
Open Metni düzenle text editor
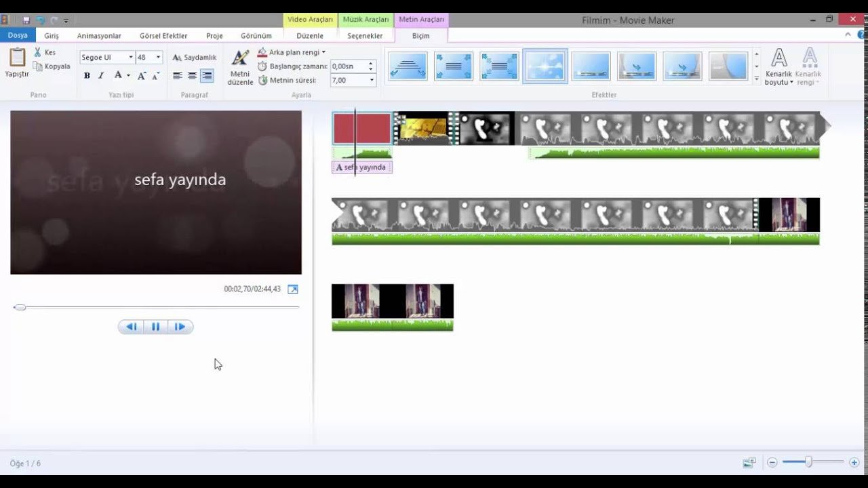240,60
